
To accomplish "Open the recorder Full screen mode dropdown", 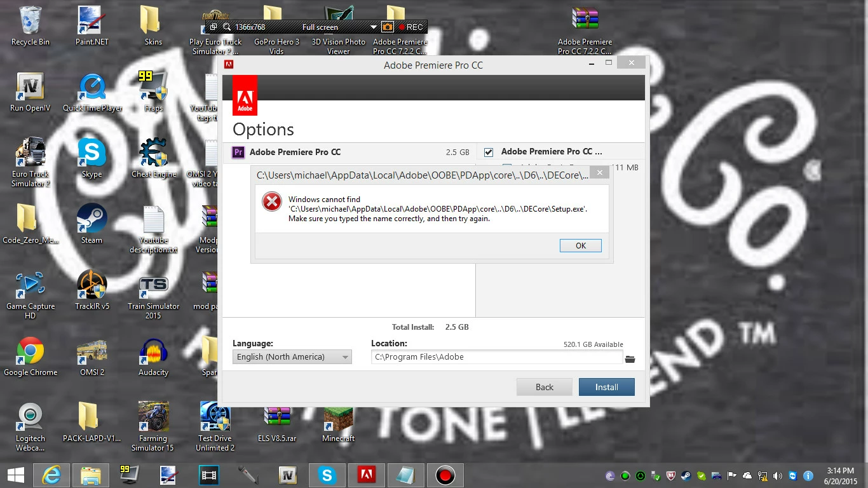I will [x=373, y=27].
